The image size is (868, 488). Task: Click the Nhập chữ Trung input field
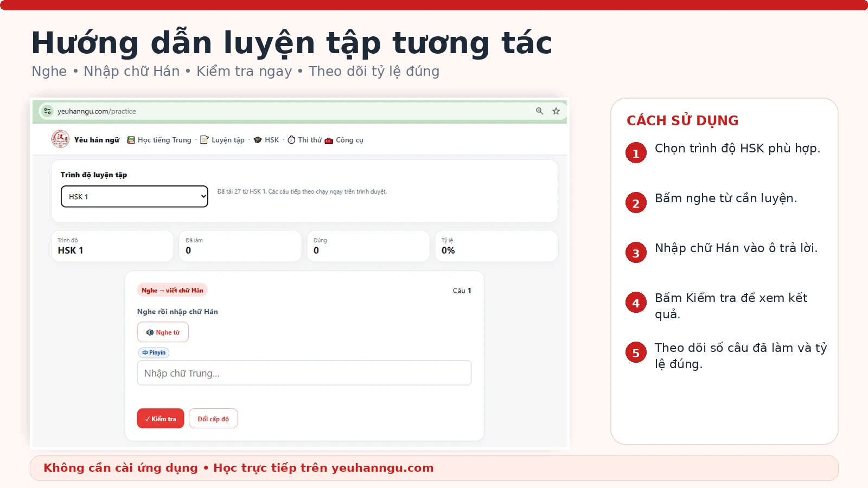click(304, 373)
